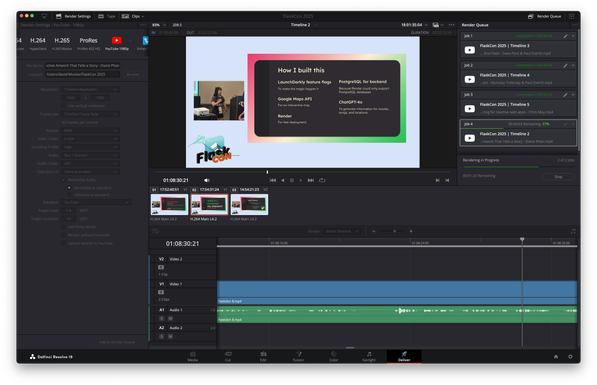Open Render Settings panel options menu (three dots)
Screen dimensions: 597x385
pyautogui.click(x=143, y=25)
